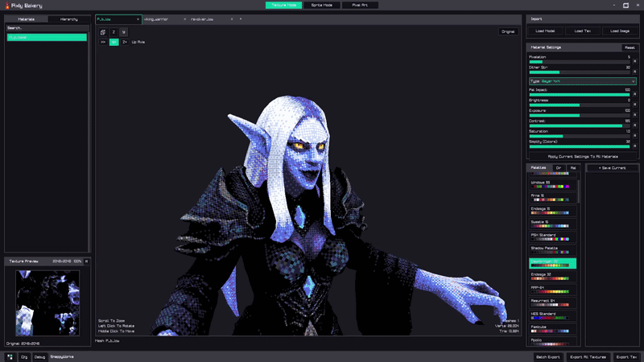Reset Simplify Colors with its R icon
This screenshot has width=644, height=362.
click(x=634, y=146)
